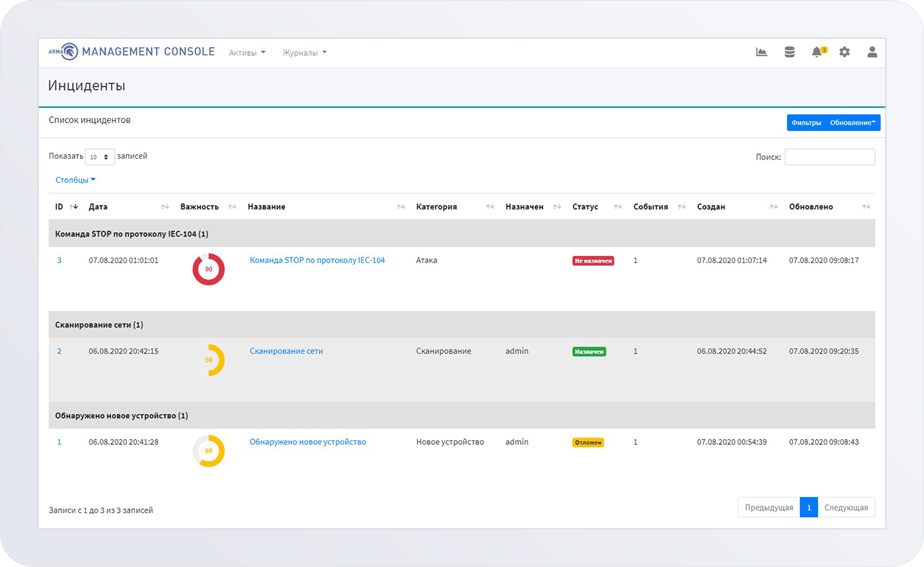Screen dimensions: 924x567
Task: Click the ARMA Management Console logo
Action: 132,52
